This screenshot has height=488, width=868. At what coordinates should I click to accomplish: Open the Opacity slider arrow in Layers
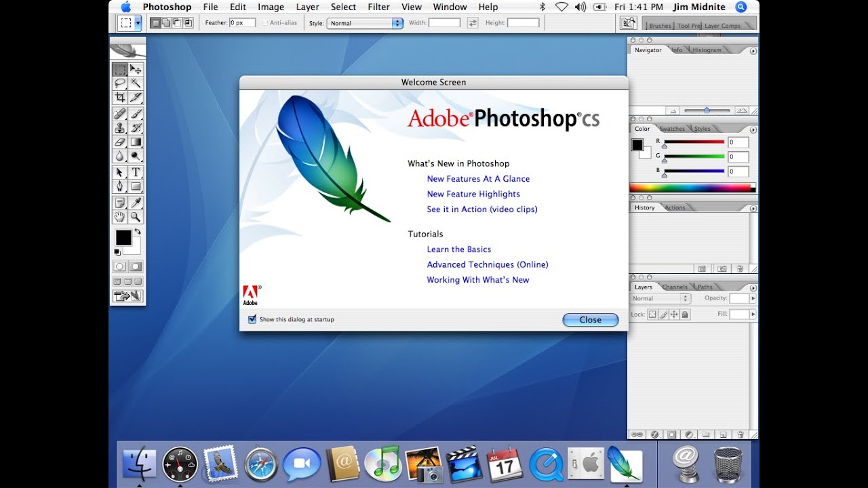pos(753,298)
